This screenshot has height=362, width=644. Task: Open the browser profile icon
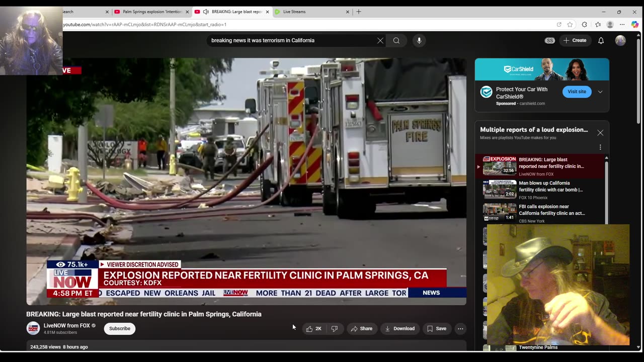[x=610, y=24]
